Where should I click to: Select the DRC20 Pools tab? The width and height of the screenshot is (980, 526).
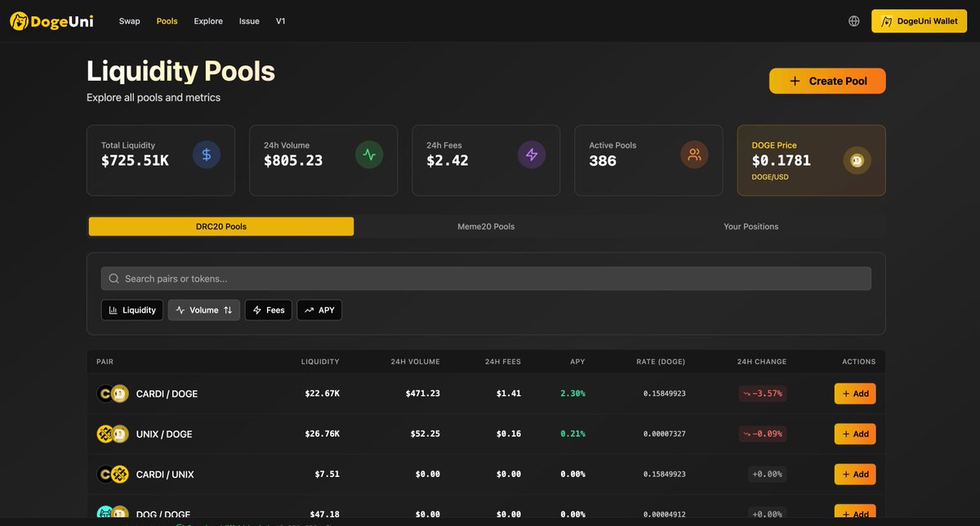pyautogui.click(x=221, y=226)
